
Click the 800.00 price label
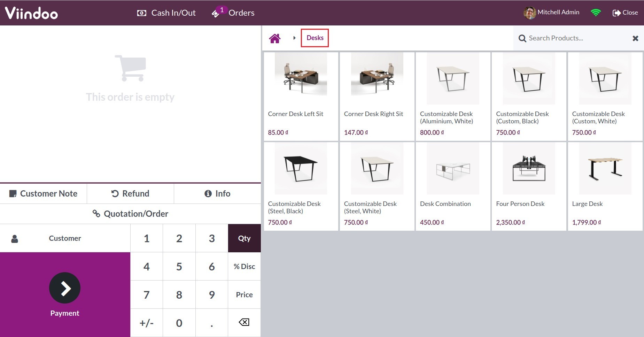(x=432, y=132)
